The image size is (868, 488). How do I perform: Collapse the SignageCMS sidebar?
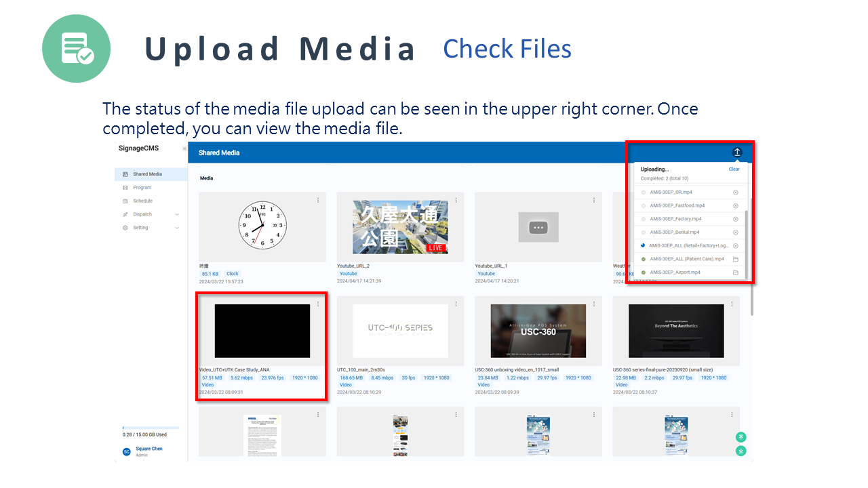tap(184, 148)
